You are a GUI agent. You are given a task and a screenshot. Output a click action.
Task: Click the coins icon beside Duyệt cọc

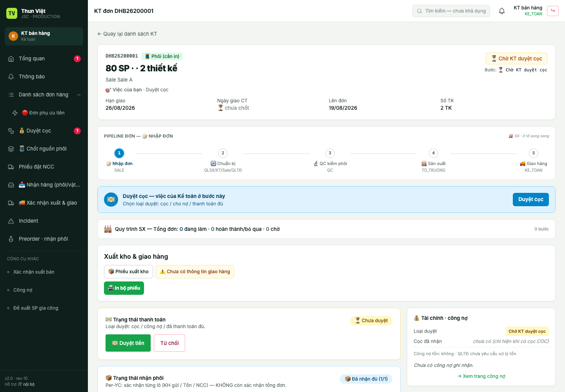click(x=11, y=131)
